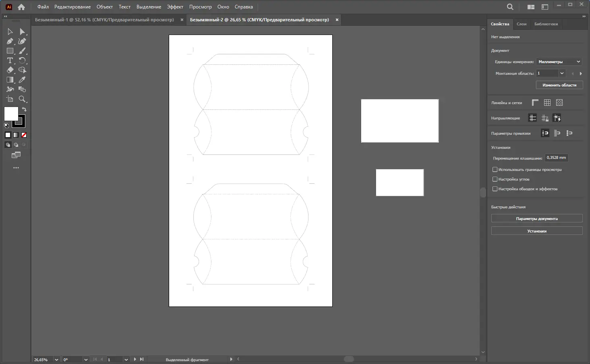Enable 'Настройка обводок и эффектов' checkbox
This screenshot has width=590, height=364.
tap(495, 189)
